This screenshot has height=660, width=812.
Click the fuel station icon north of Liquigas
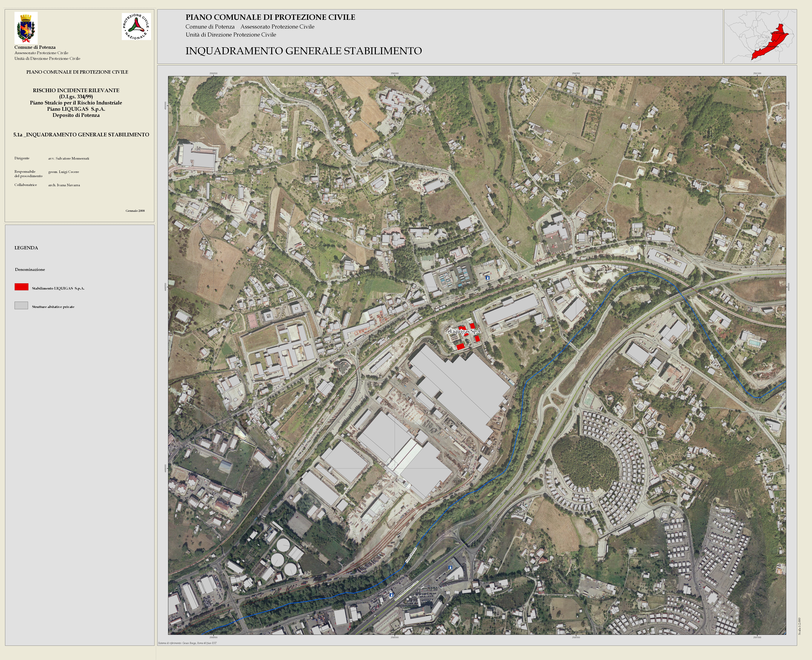click(x=488, y=278)
